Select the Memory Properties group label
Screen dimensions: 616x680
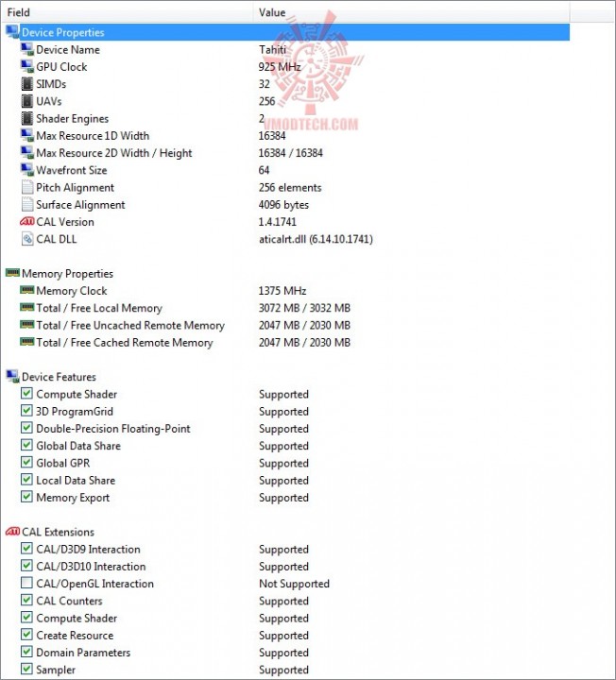point(67,274)
